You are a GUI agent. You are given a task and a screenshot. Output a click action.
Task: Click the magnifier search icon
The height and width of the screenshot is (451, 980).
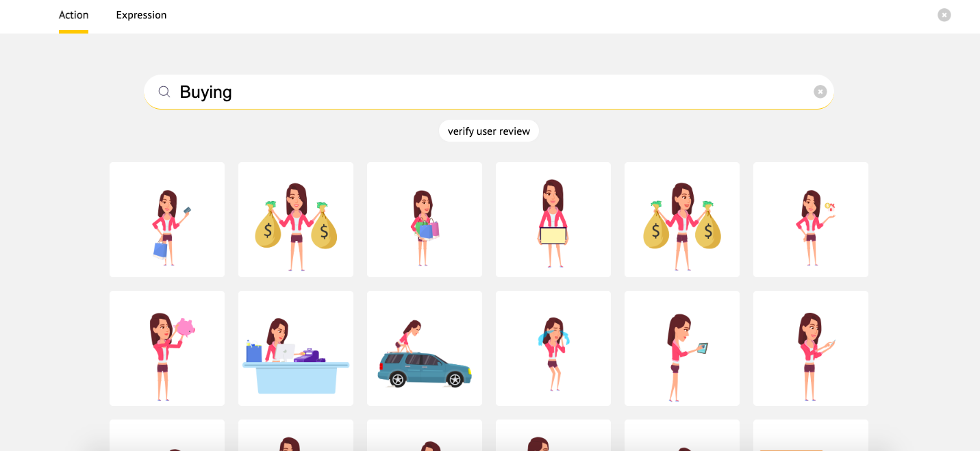(x=164, y=92)
